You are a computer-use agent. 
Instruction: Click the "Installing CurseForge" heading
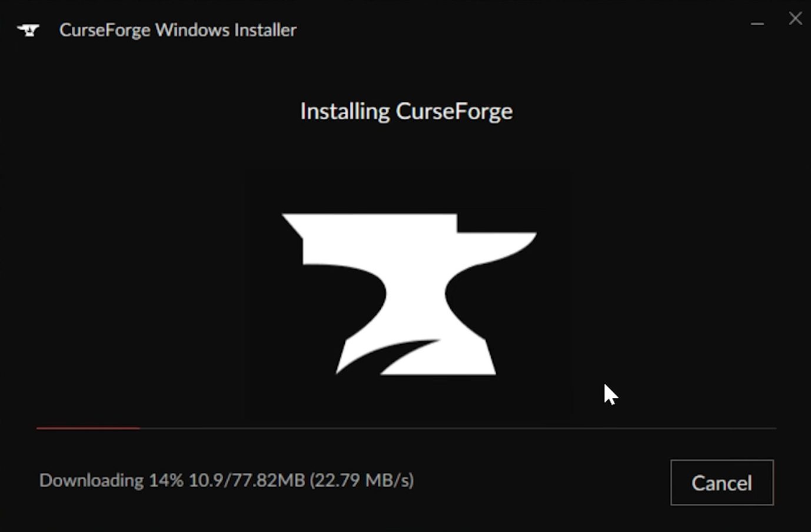tap(406, 111)
